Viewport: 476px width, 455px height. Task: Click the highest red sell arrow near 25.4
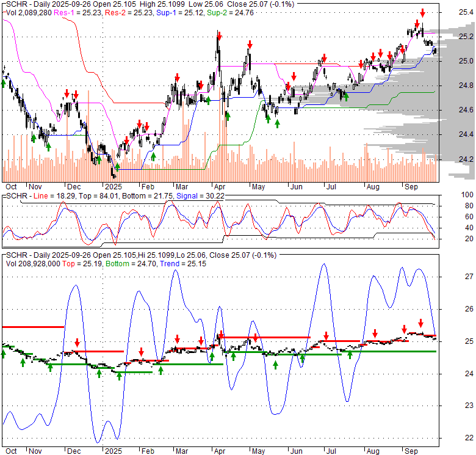[422, 13]
